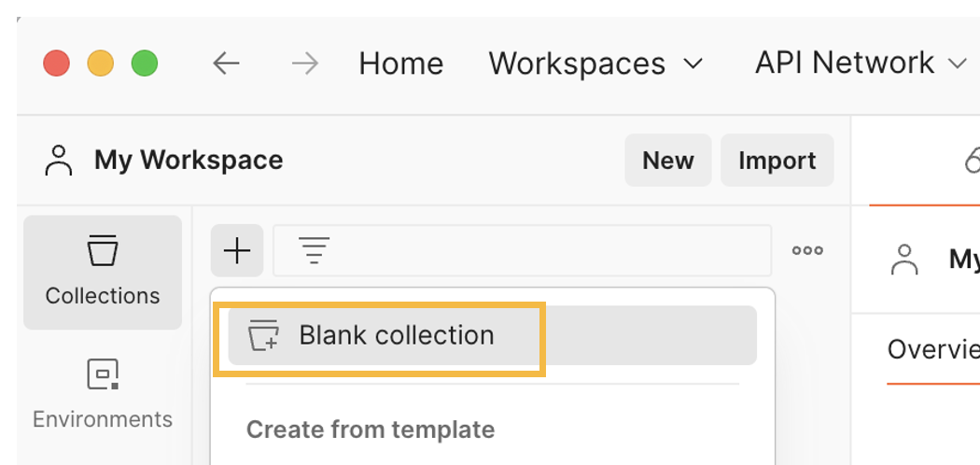Screen dimensions: 980x465
Task: Expand the Workspaces dropdown
Action: [x=595, y=63]
